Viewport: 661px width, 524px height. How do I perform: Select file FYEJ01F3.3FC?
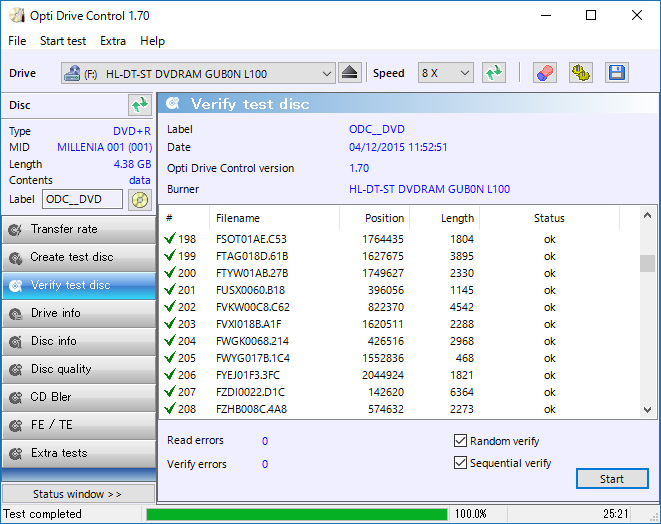(247, 375)
